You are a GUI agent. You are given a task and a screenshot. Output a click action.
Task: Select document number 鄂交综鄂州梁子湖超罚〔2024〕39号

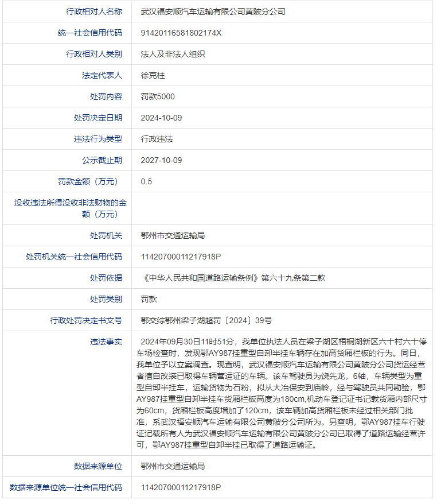206,320
